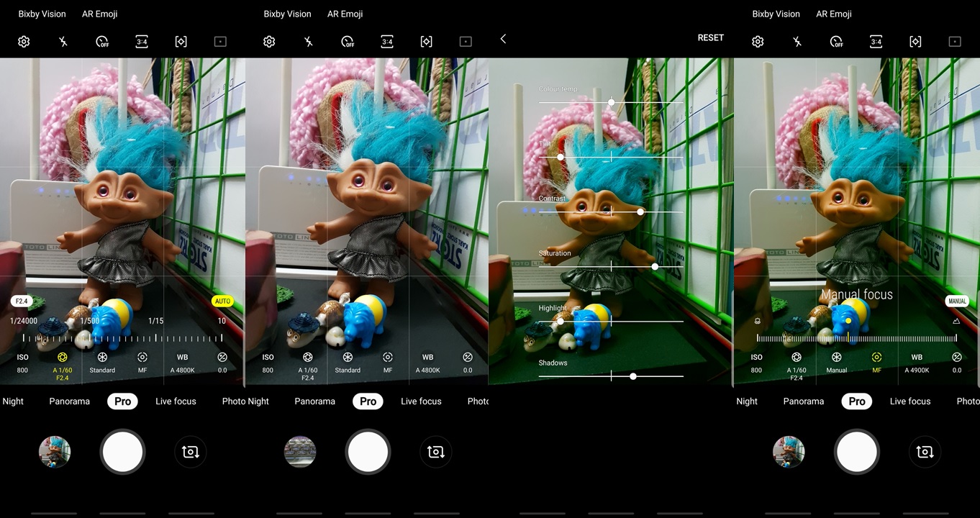This screenshot has width=980, height=518.
Task: Open Standard colour tone in shutter-speed slider screen
Action: coord(102,363)
